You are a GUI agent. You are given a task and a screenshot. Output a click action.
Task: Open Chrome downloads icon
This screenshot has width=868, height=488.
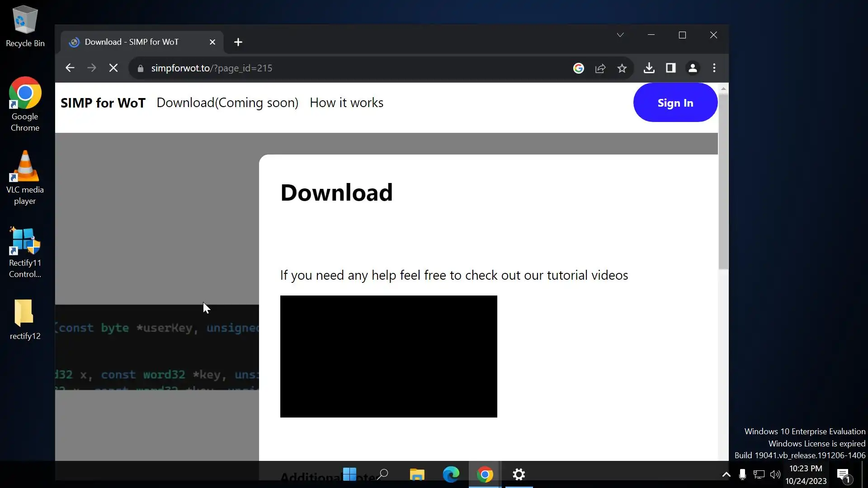pos(649,68)
